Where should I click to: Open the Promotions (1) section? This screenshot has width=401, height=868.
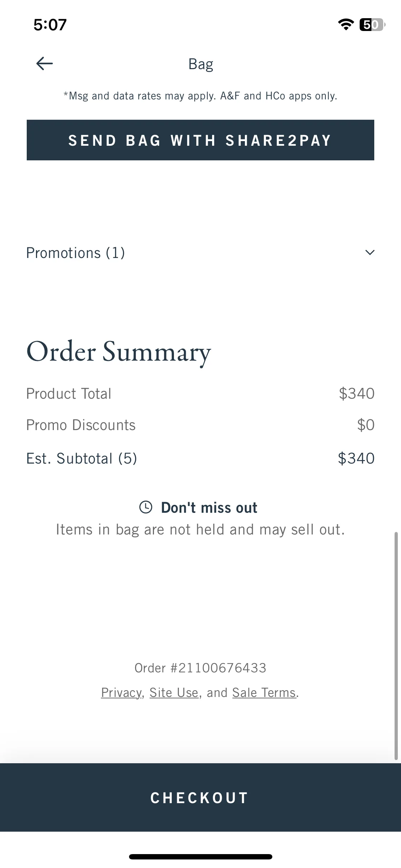point(200,253)
